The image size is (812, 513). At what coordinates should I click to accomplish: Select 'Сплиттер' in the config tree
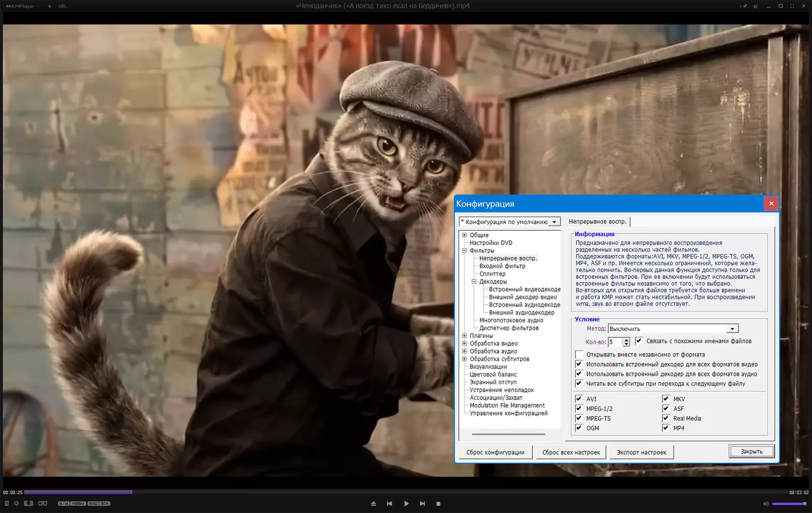(x=492, y=274)
